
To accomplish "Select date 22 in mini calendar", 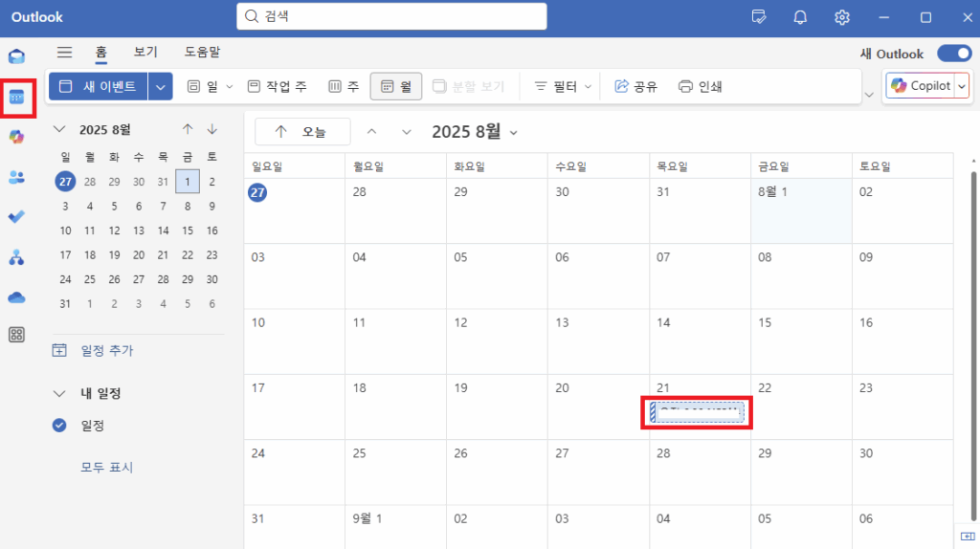I will tap(188, 254).
